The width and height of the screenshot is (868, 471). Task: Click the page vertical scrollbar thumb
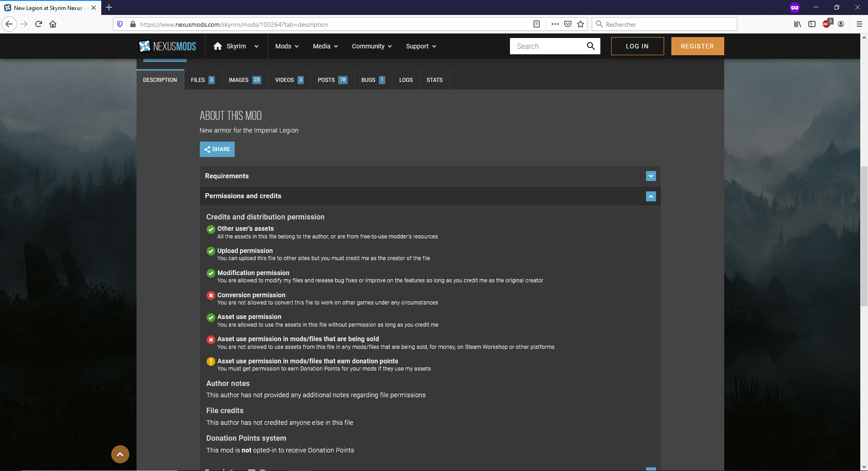tap(864, 236)
